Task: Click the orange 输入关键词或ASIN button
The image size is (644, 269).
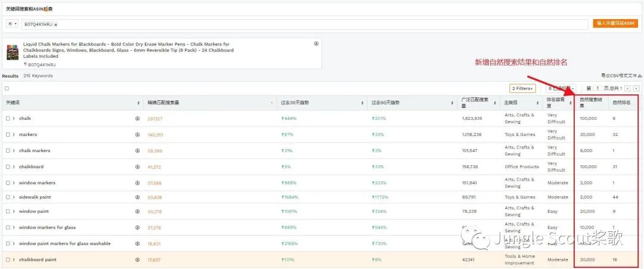Action: [x=616, y=23]
